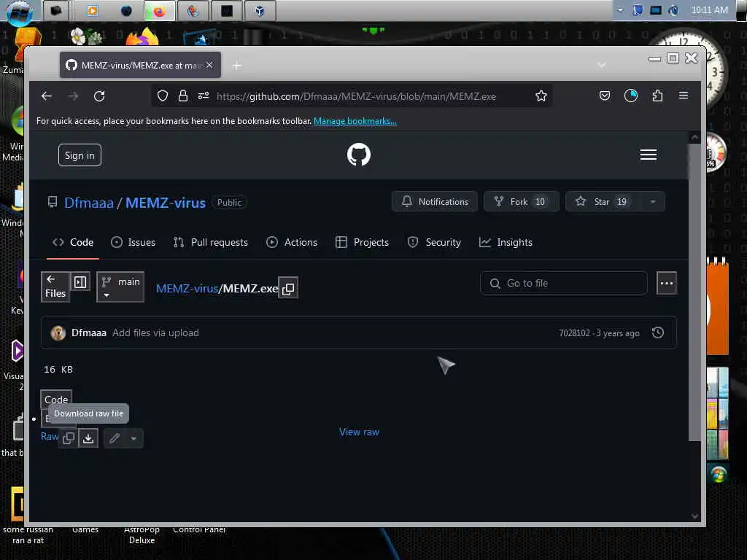Screen dimensions: 747x560
Task: Go back using the browser back arrow
Action: 47,96
